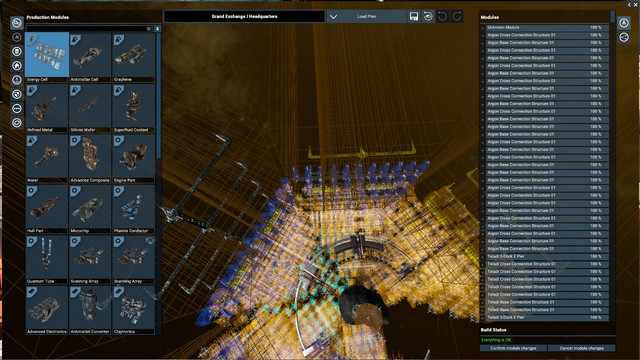Open the Dock modules category icon
The image size is (640, 360).
point(17,80)
